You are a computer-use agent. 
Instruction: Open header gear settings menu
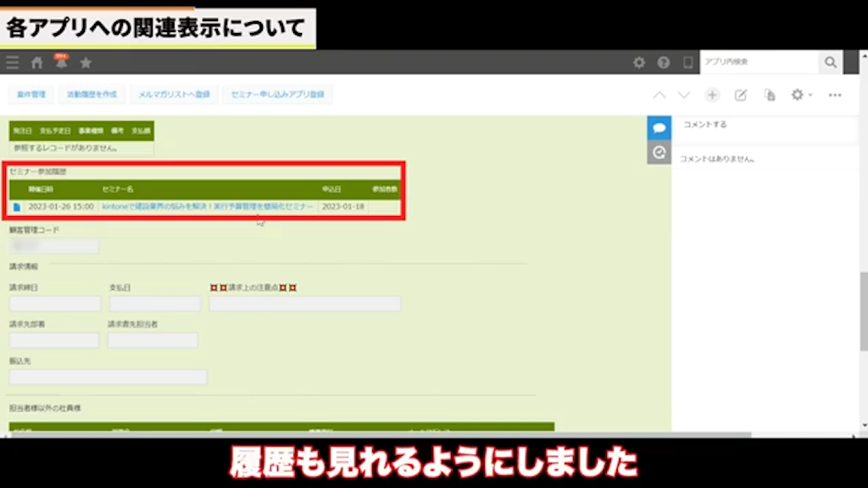[x=639, y=63]
